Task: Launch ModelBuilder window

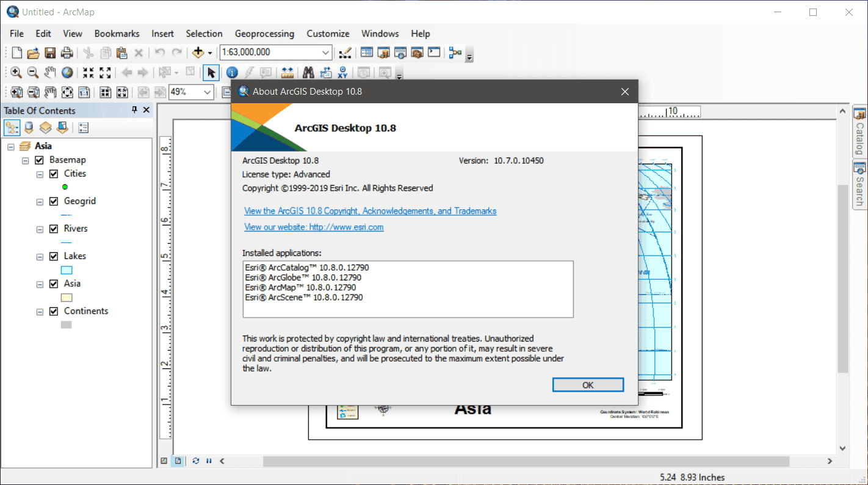Action: pos(455,53)
